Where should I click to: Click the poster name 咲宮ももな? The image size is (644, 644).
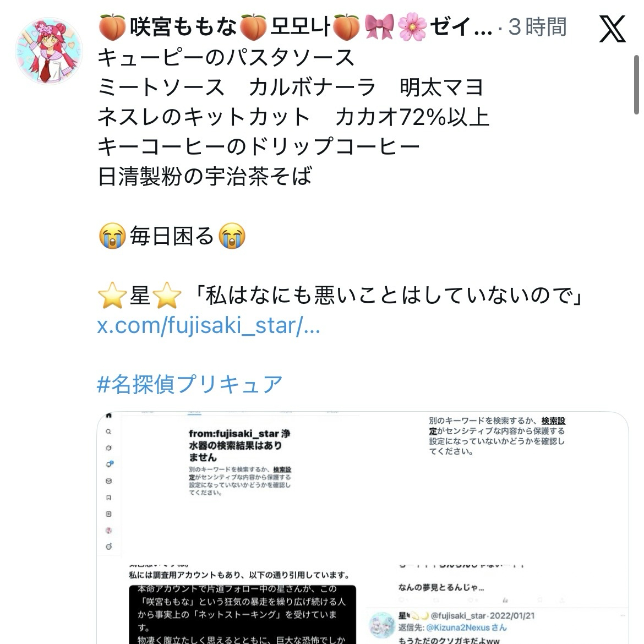pos(183,27)
